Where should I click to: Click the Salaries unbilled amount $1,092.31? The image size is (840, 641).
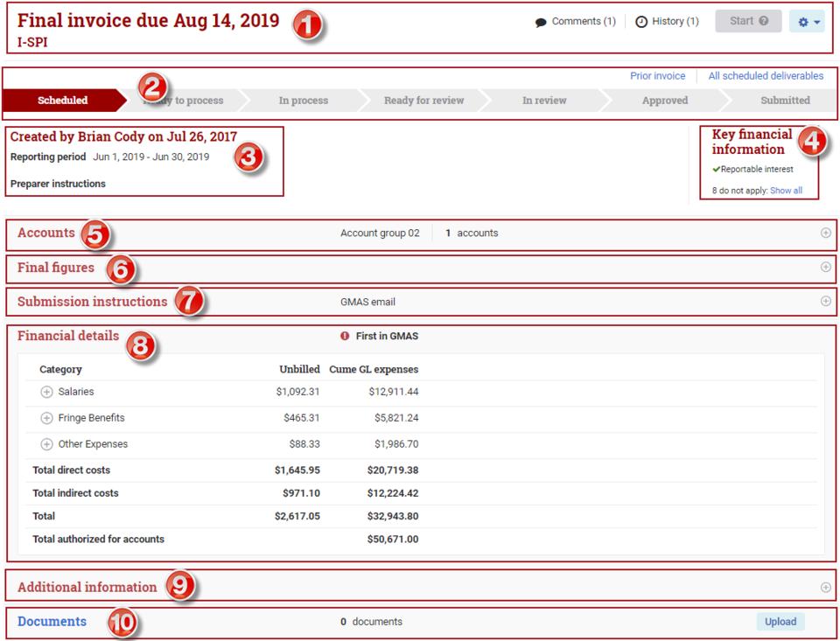(297, 392)
